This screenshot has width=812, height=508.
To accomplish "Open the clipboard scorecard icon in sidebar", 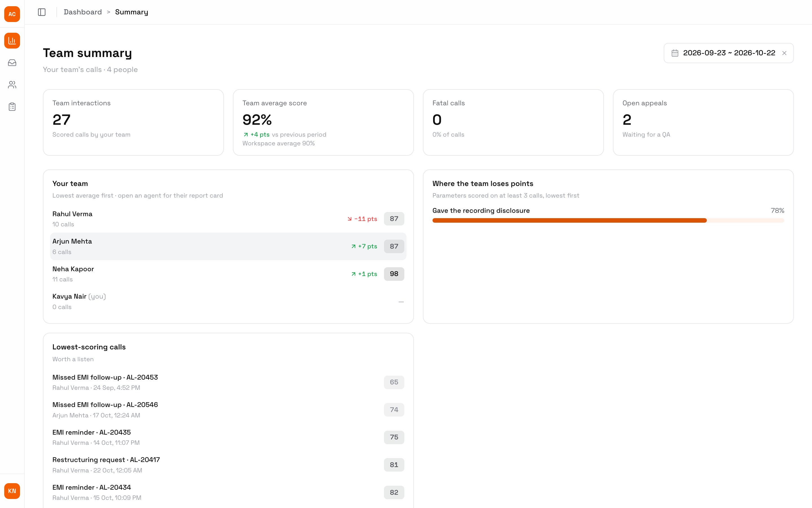I will coord(12,107).
